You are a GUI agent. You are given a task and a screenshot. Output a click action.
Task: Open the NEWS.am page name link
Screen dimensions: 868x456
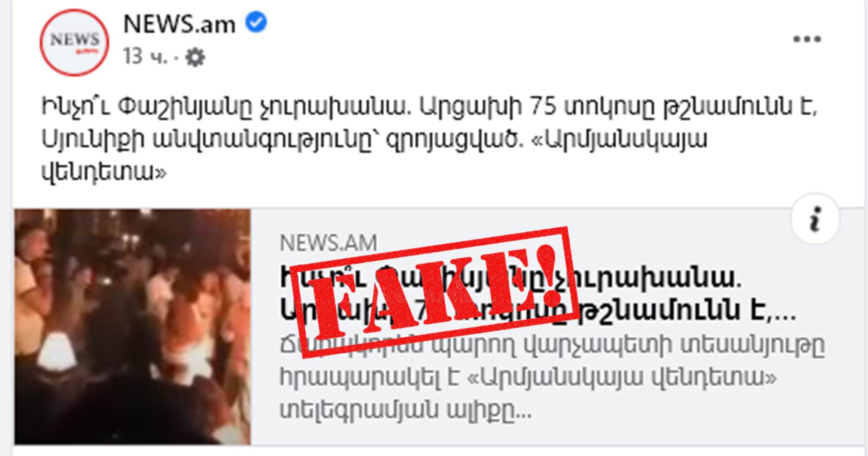coord(179,24)
